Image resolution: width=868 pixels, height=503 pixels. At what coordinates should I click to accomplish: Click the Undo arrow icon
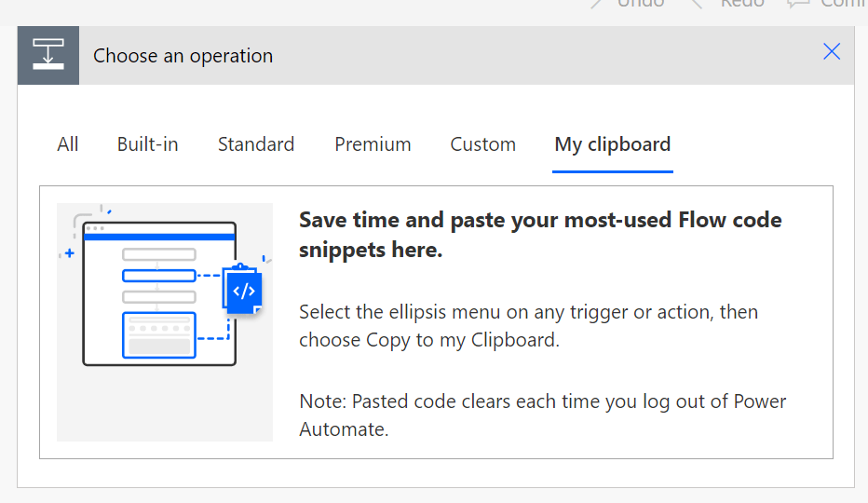599,4
